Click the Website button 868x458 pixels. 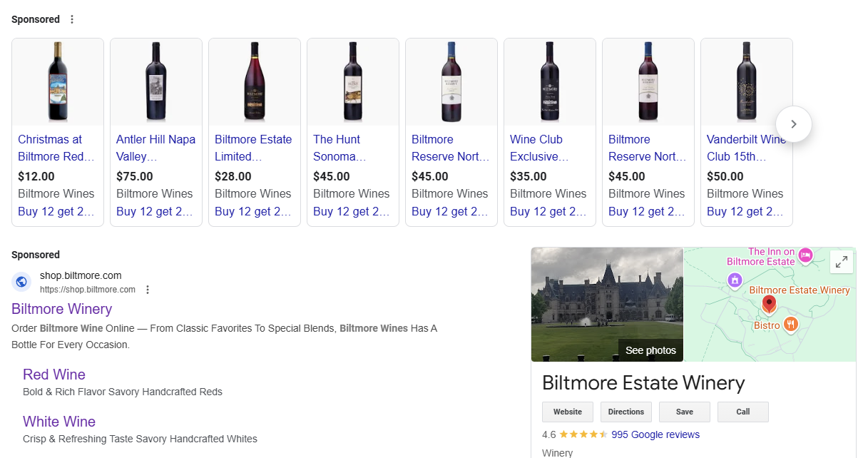pos(568,412)
